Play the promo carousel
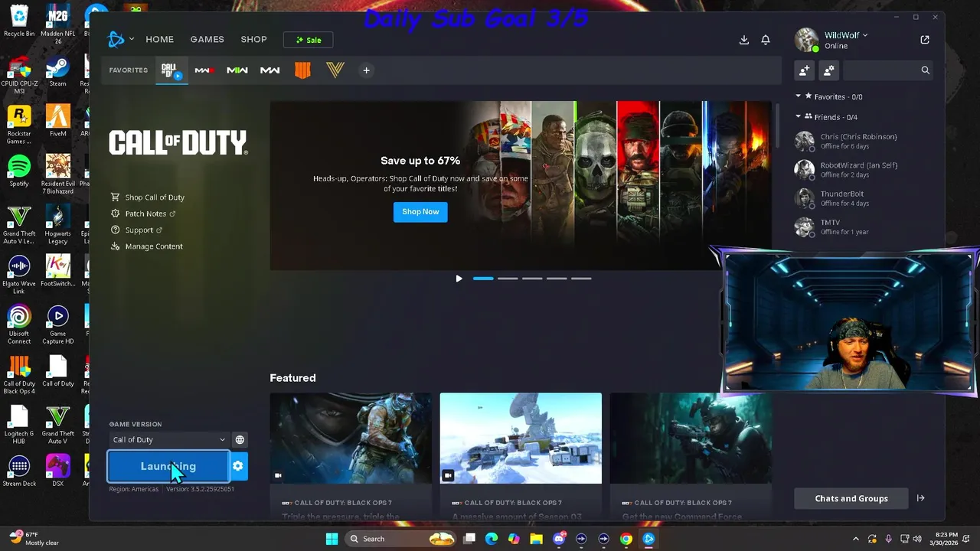Viewport: 980px width, 551px height. 459,279
